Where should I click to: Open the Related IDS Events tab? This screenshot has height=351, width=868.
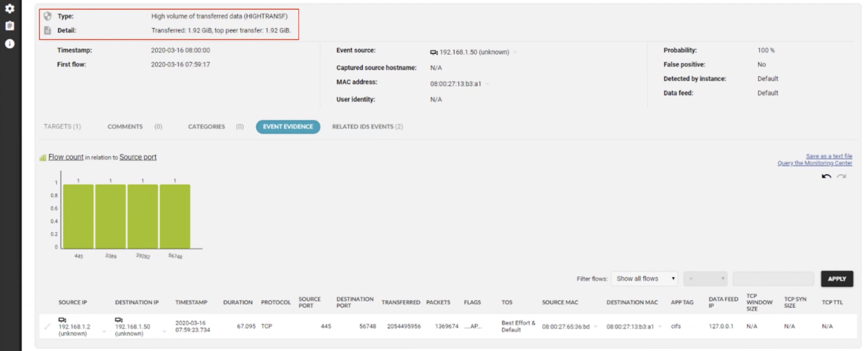point(367,126)
